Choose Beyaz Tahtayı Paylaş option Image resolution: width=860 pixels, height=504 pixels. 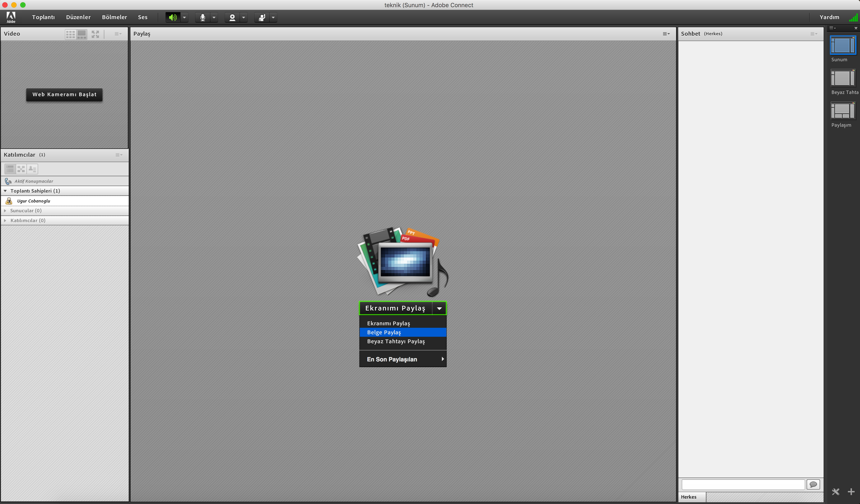coord(403,341)
